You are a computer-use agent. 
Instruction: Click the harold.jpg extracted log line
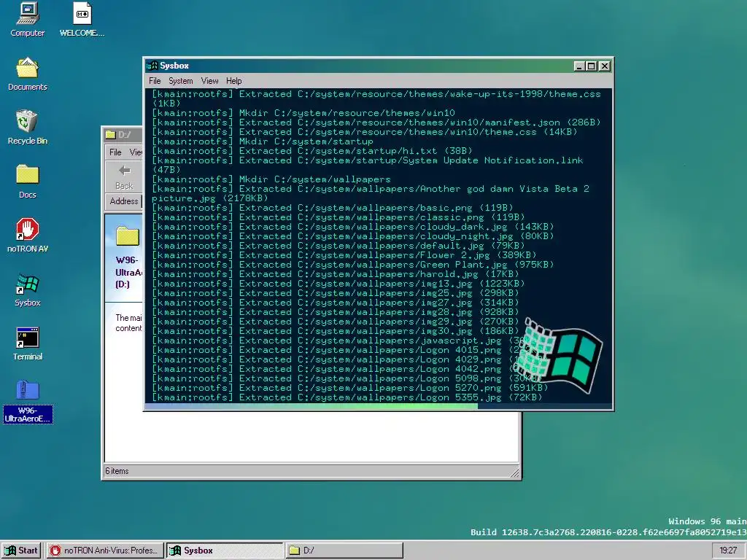coord(336,274)
